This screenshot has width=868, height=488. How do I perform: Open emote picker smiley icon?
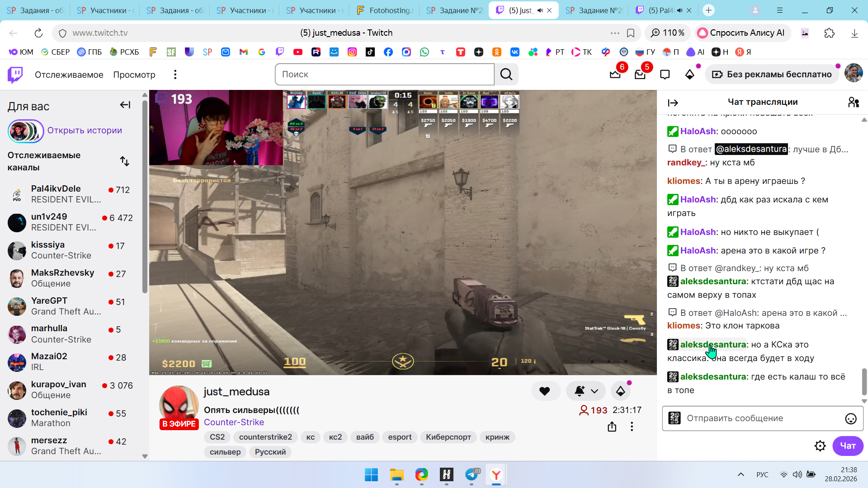click(x=850, y=419)
